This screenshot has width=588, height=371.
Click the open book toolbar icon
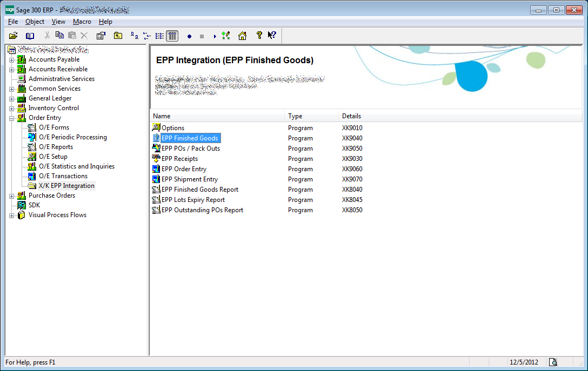30,36
